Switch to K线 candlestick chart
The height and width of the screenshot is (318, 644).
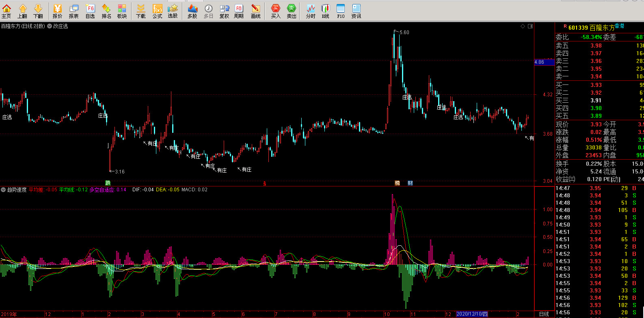[x=326, y=11]
